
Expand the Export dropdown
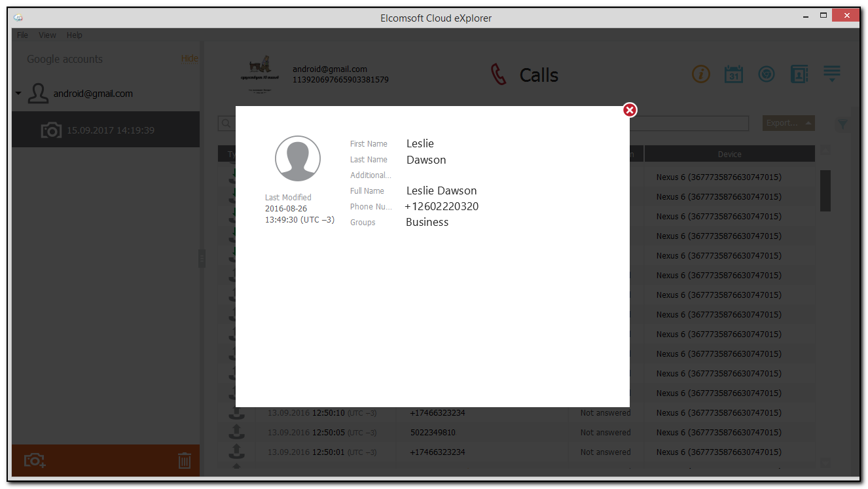click(788, 123)
